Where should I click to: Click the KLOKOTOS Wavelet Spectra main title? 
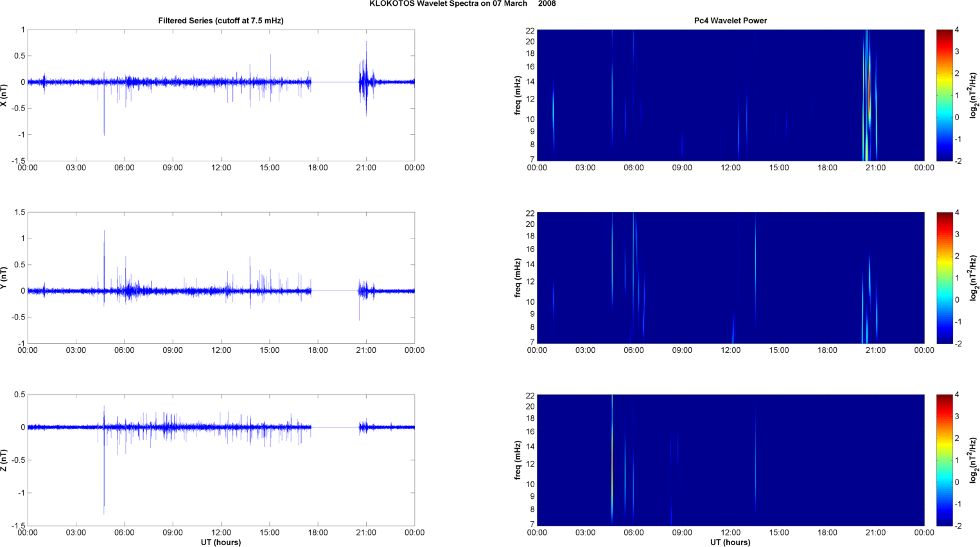(x=462, y=4)
